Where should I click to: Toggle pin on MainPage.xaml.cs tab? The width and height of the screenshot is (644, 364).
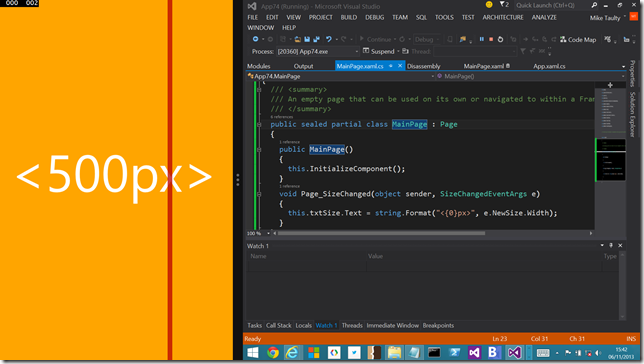[x=391, y=66]
